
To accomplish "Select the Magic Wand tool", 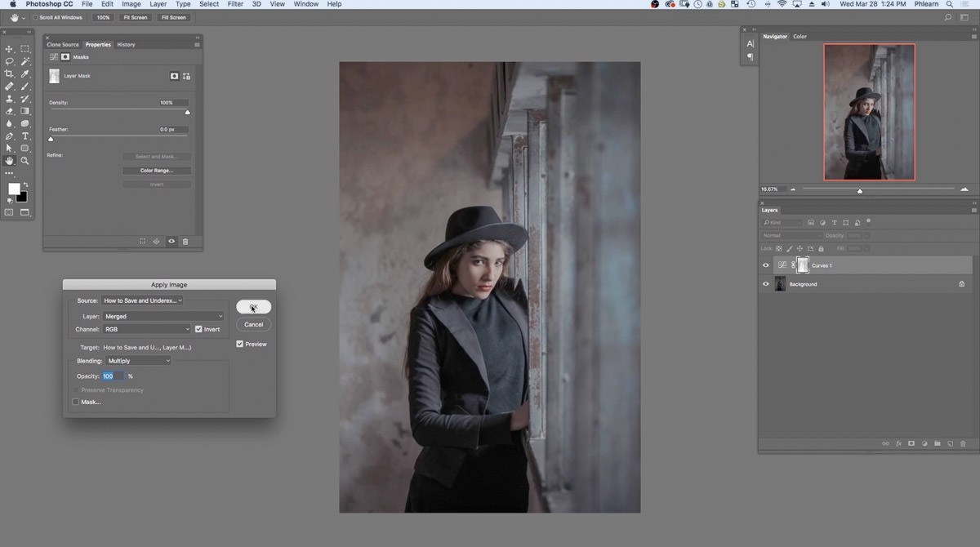I will [x=25, y=61].
